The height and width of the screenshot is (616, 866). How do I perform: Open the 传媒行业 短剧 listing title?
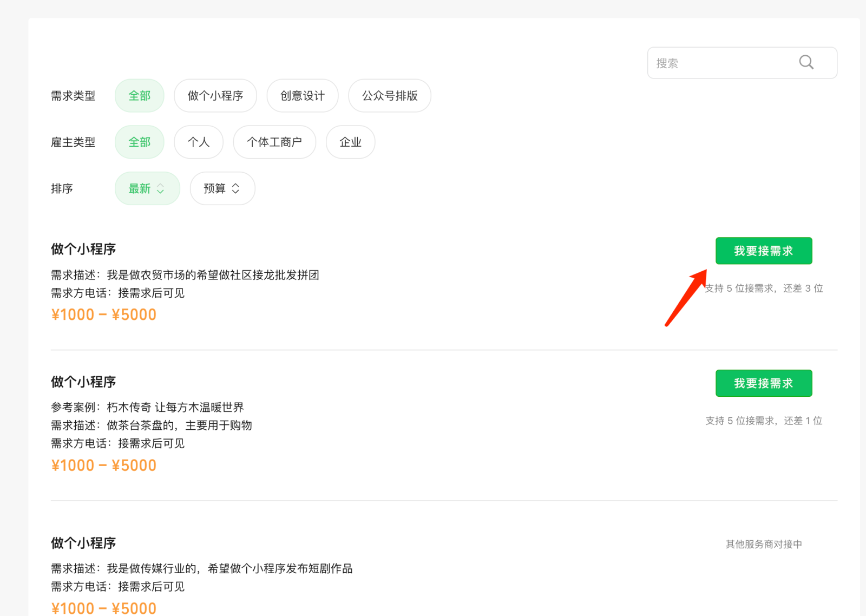coord(83,543)
